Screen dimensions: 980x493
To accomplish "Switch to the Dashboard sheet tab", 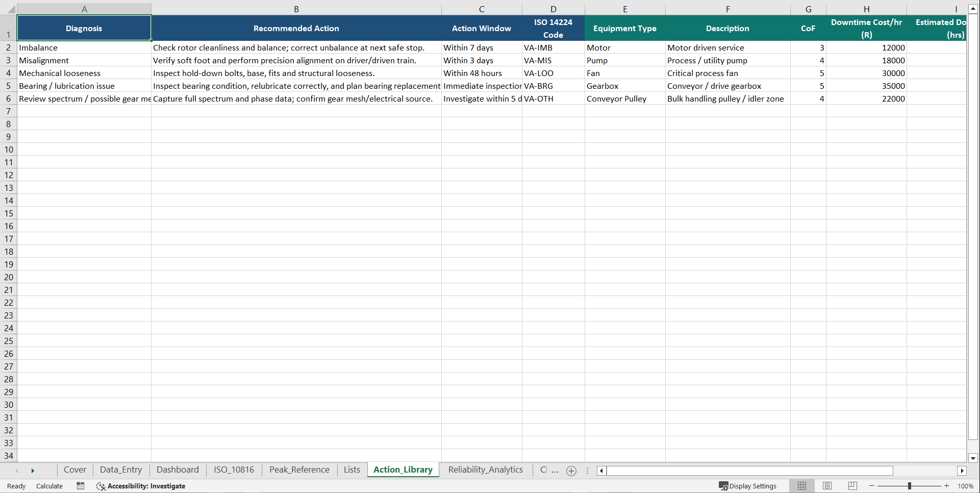I will (x=177, y=470).
